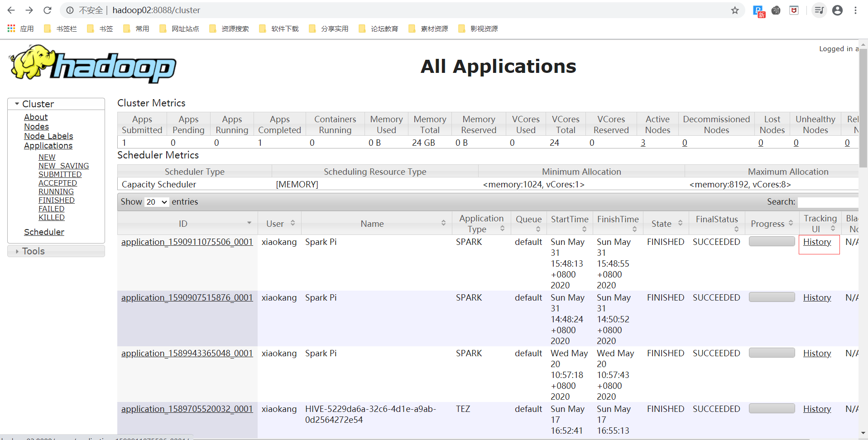Sort applications by Name column
The height and width of the screenshot is (440, 868).
(x=443, y=223)
